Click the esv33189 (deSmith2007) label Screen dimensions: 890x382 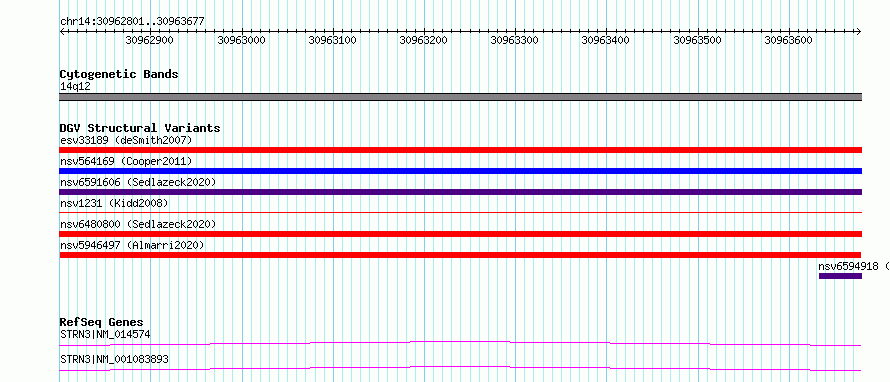click(x=126, y=140)
